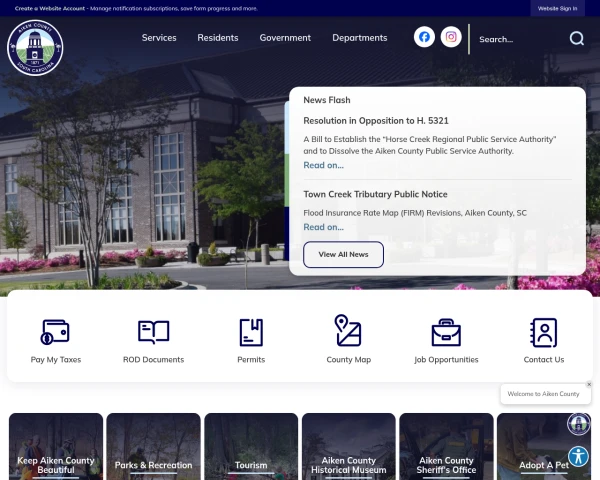Click the search magnifying glass icon
The height and width of the screenshot is (480, 600).
click(576, 39)
